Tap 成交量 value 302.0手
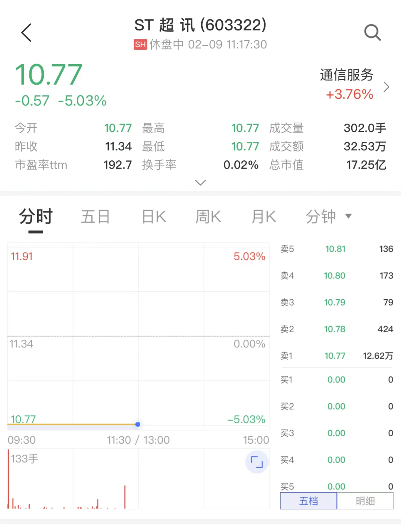The height and width of the screenshot is (532, 401). (x=365, y=128)
